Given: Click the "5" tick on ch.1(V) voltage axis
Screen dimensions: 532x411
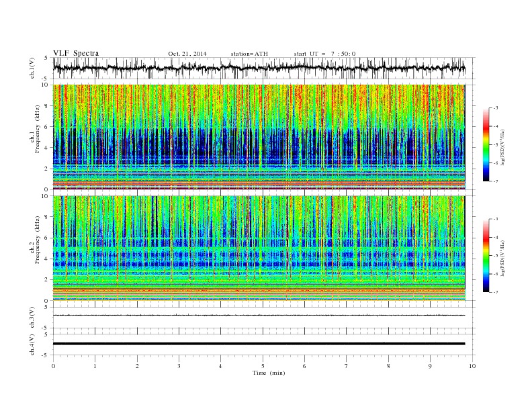Looking at the screenshot, I should (46, 58).
